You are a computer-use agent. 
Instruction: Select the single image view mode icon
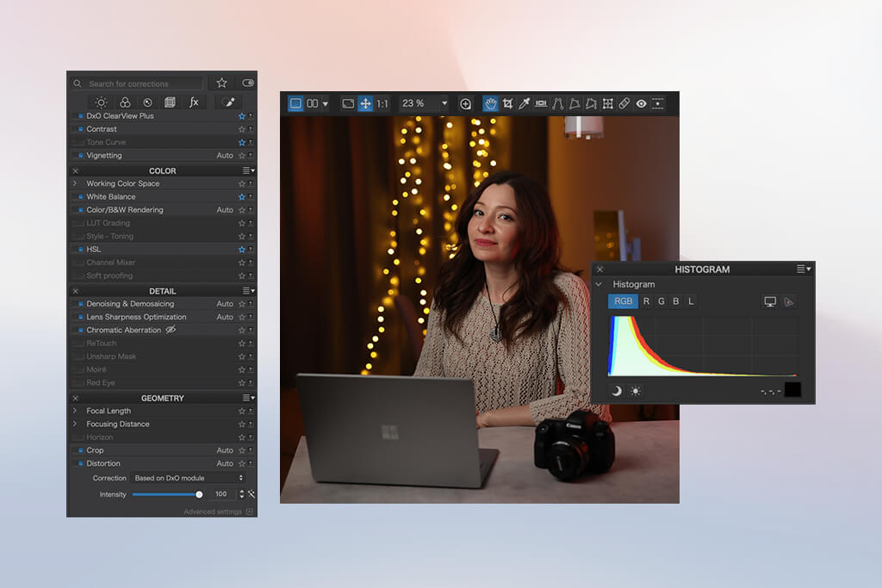[295, 103]
